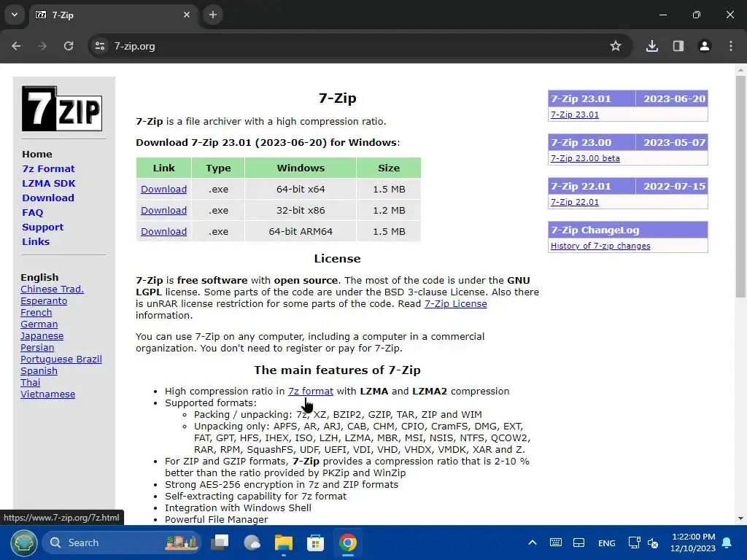Screen dimensions: 747x560
Task: Open the LZMA SDK sidebar link
Action: 49,183
